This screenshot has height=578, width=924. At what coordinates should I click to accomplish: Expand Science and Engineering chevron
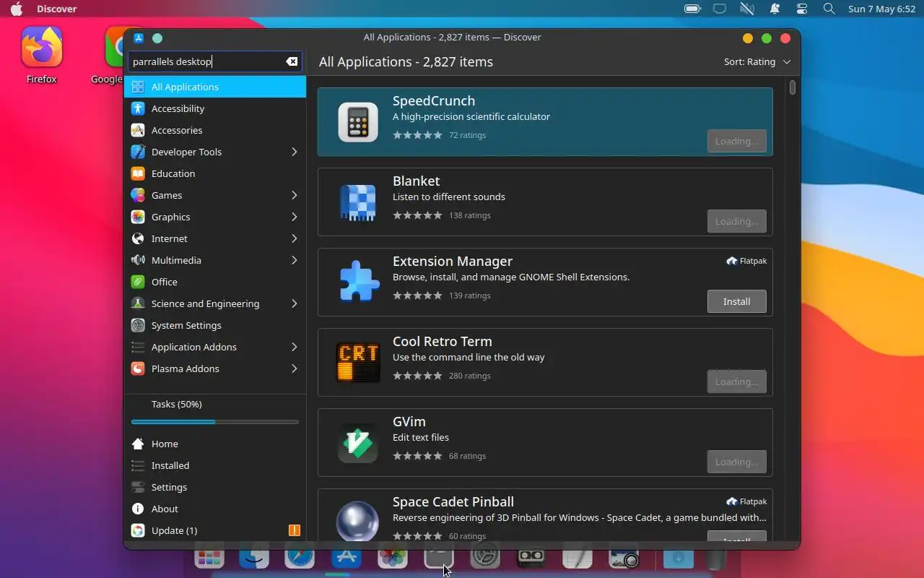[x=294, y=303]
